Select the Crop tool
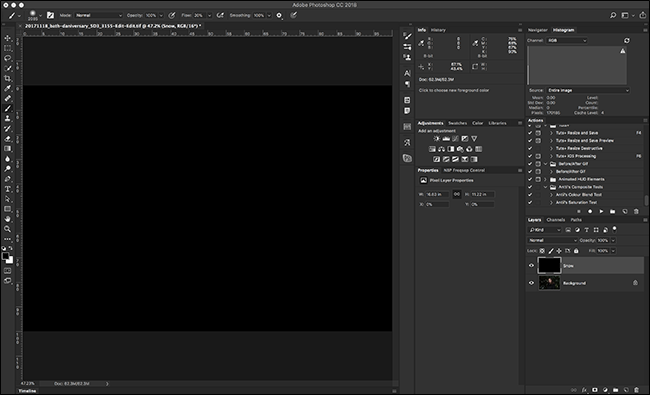This screenshot has width=650, height=395. [7, 78]
